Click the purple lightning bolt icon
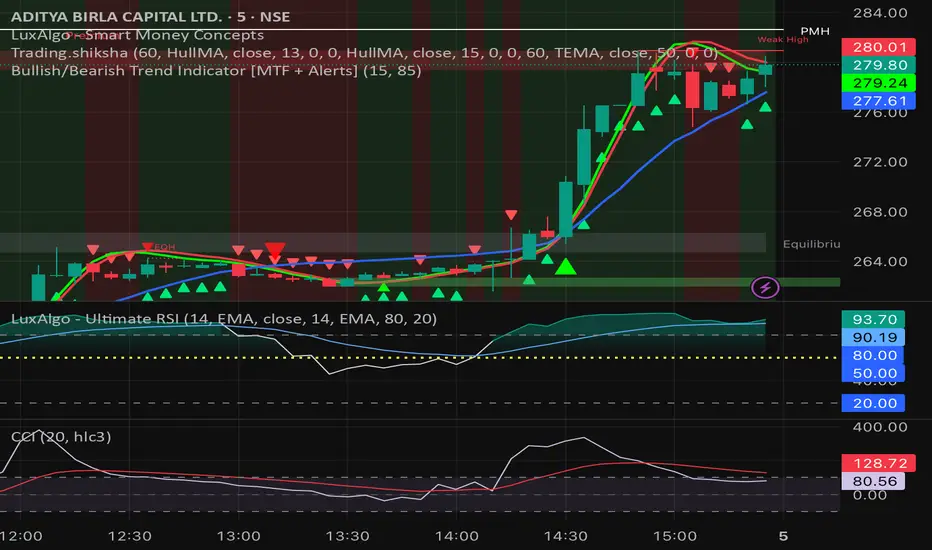The height and width of the screenshot is (550, 932). pyautogui.click(x=765, y=288)
